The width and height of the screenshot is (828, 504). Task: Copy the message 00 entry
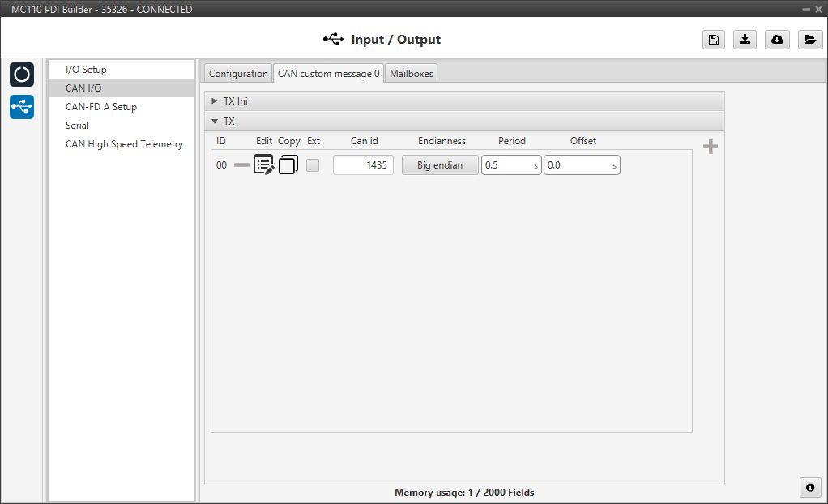tap(288, 165)
